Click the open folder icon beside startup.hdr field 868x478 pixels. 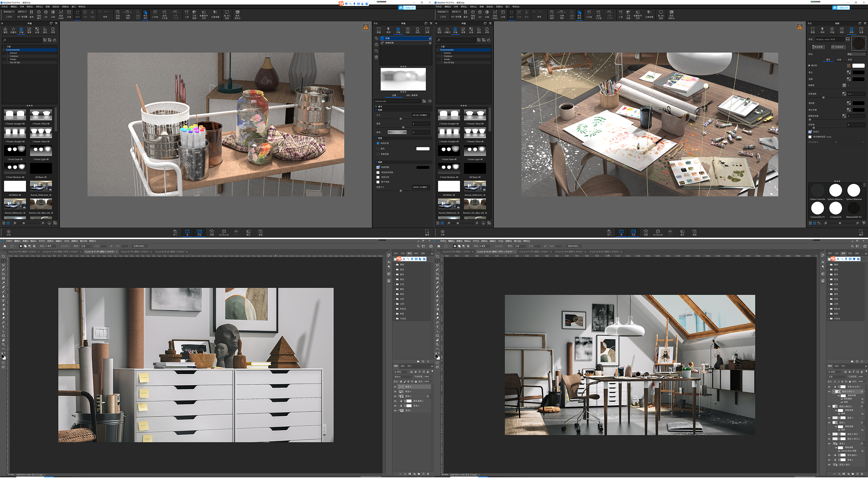(424, 101)
